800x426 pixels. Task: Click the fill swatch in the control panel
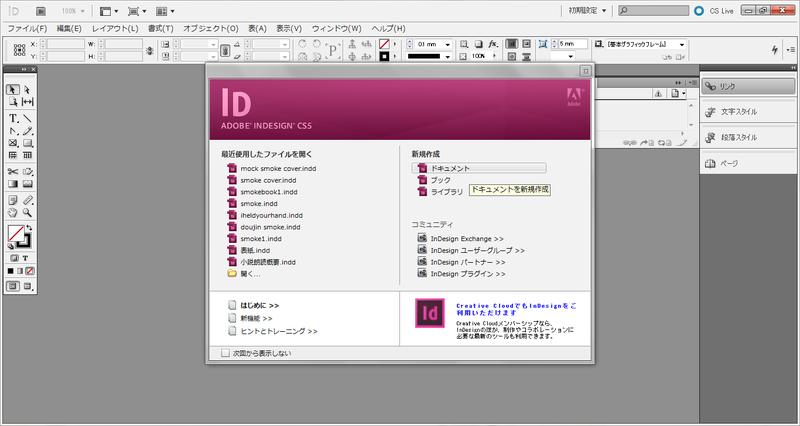click(384, 44)
